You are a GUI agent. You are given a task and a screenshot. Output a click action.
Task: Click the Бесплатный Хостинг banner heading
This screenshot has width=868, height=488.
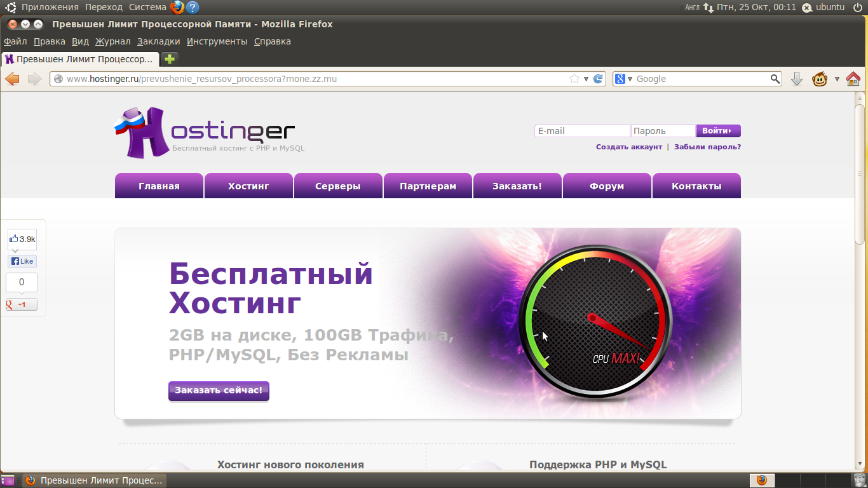point(271,288)
